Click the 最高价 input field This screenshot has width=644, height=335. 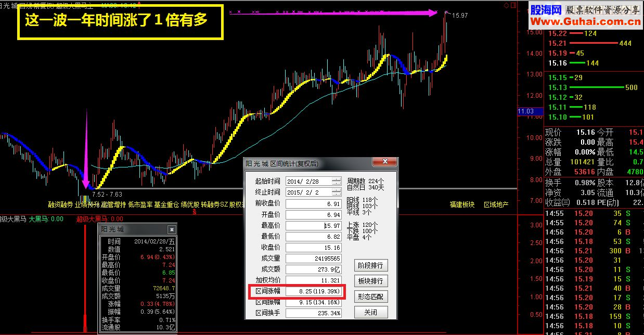314,226
